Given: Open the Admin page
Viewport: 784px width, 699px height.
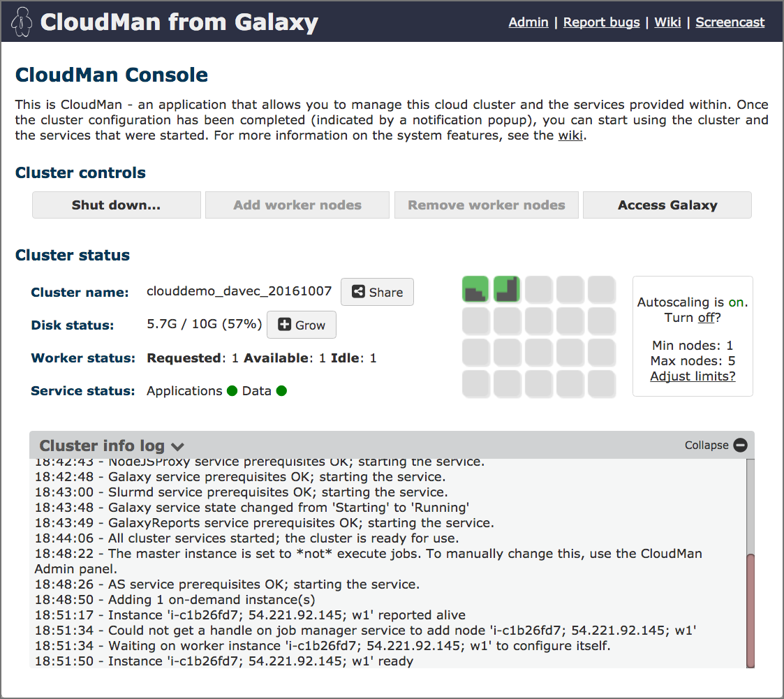Looking at the screenshot, I should [528, 22].
